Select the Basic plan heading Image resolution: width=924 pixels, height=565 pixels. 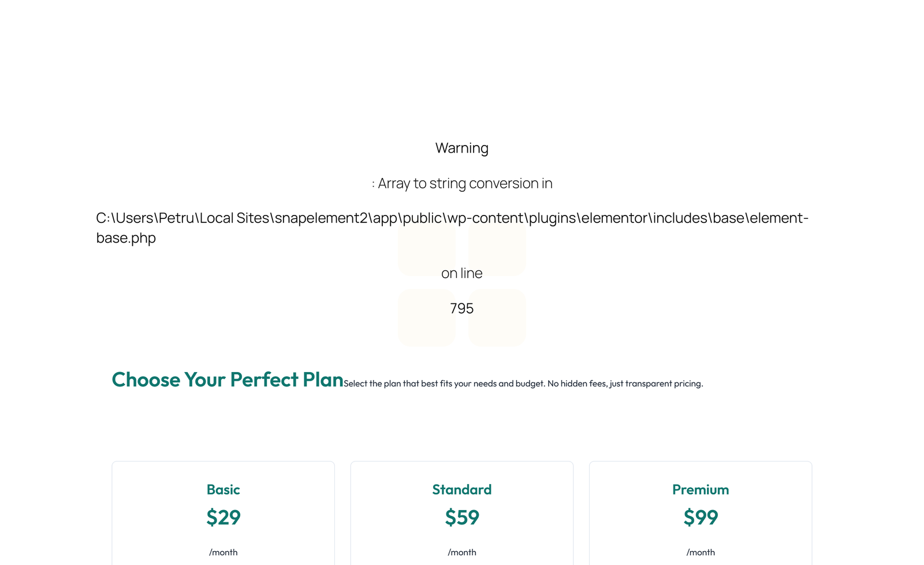(x=223, y=489)
